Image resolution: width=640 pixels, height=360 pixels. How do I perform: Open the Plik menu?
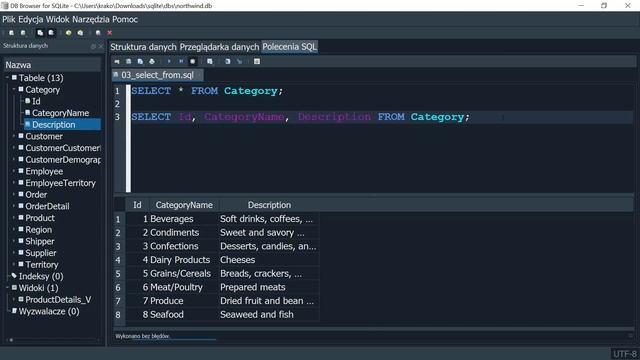(x=9, y=19)
